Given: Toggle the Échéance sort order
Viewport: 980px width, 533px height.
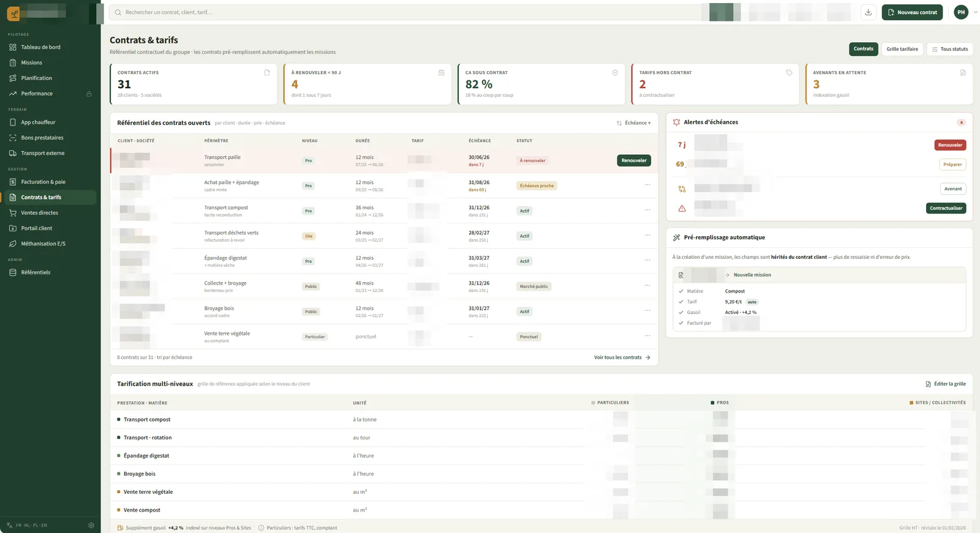Looking at the screenshot, I should [634, 123].
